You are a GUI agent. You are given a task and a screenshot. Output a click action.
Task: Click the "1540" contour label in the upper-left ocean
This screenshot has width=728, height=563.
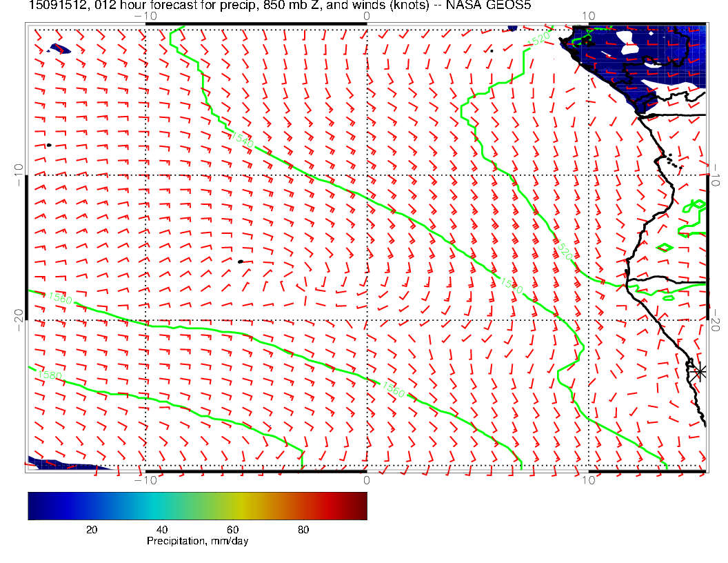(x=243, y=140)
